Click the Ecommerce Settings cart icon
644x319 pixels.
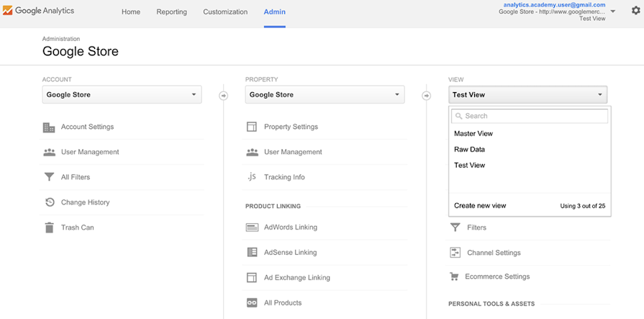coord(455,277)
